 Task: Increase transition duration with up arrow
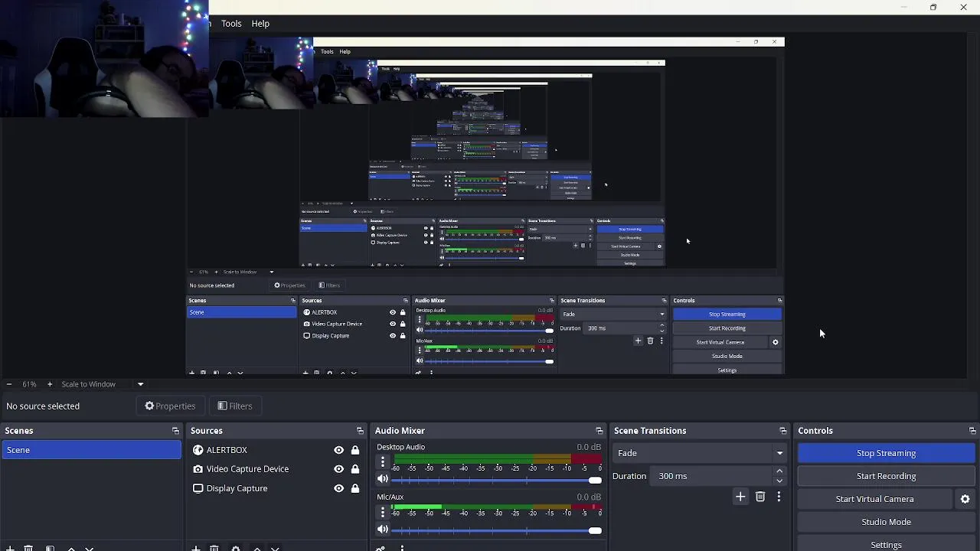pyautogui.click(x=779, y=471)
